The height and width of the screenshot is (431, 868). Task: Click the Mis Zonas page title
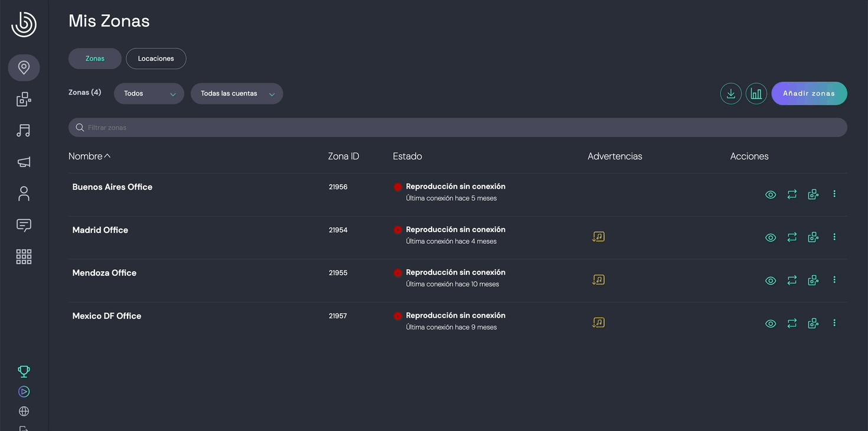coord(109,21)
